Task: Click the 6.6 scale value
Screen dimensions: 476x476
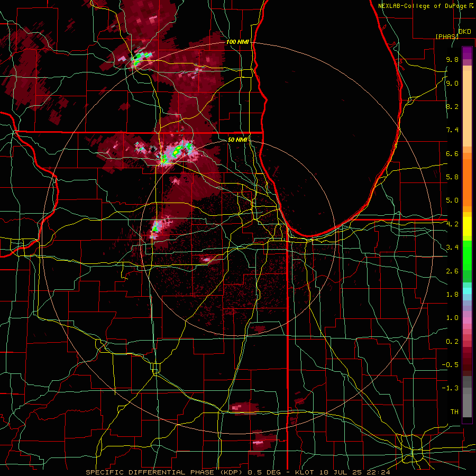Action: tap(452, 153)
